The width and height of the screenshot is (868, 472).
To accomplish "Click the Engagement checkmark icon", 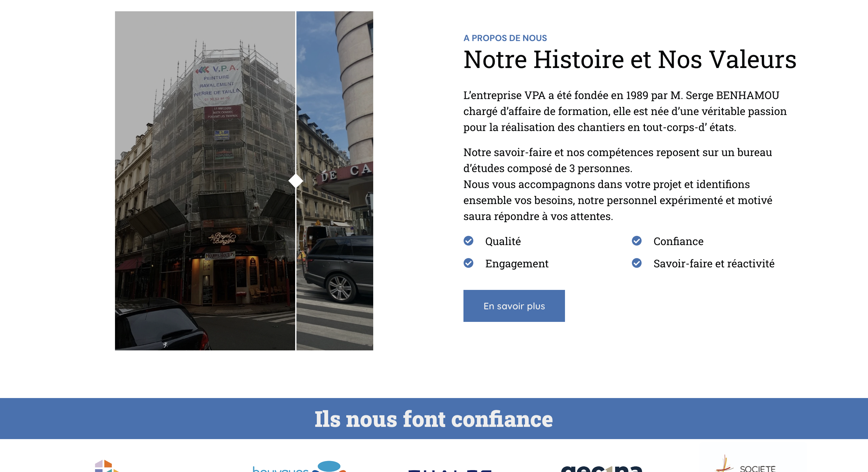I will (x=468, y=263).
